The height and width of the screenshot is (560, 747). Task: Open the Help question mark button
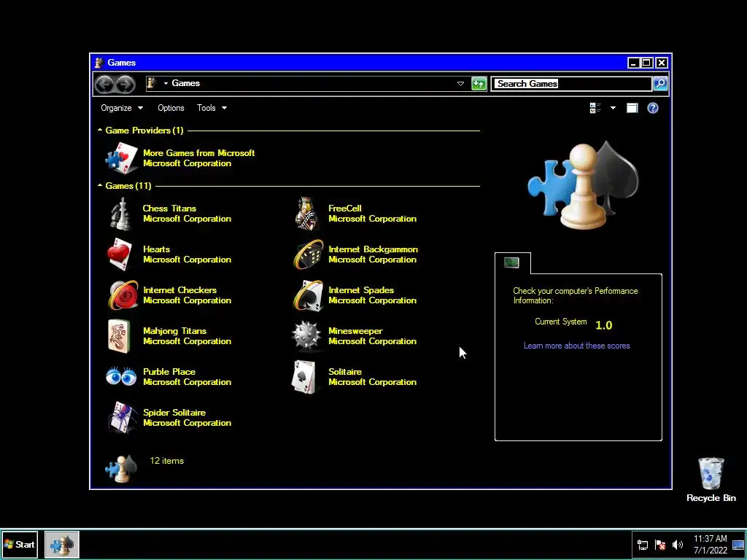653,108
